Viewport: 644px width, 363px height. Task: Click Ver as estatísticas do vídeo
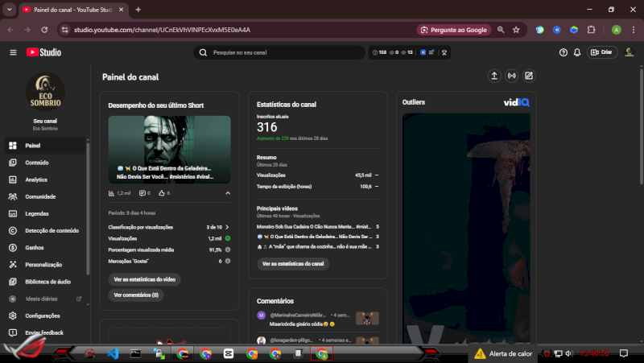(x=144, y=279)
